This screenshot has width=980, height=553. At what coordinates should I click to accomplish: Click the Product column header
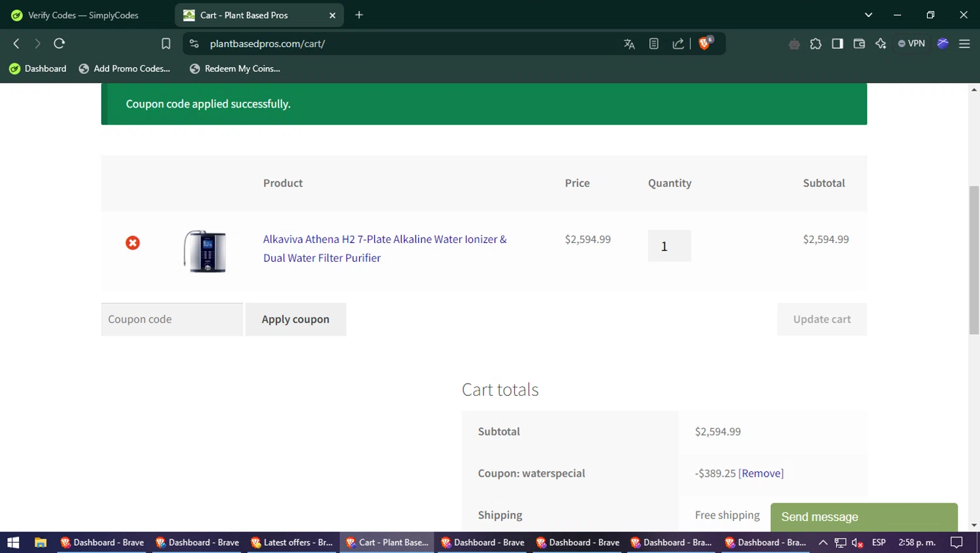point(283,183)
